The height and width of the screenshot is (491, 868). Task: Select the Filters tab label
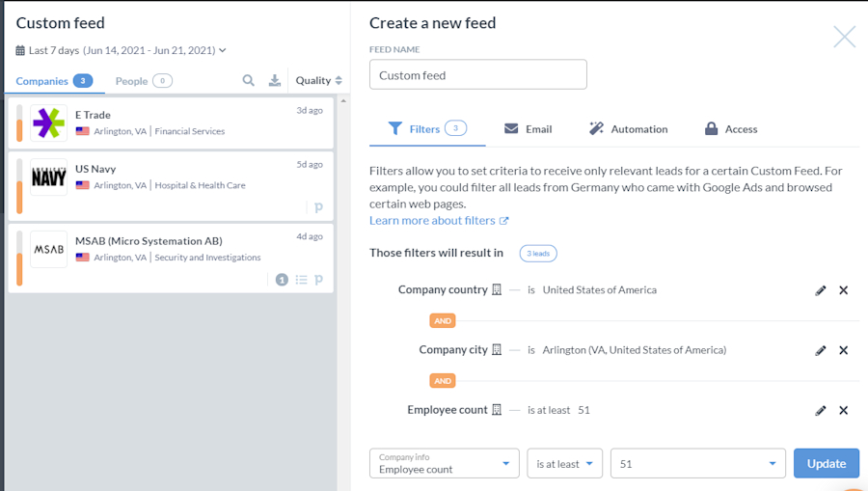coord(424,129)
